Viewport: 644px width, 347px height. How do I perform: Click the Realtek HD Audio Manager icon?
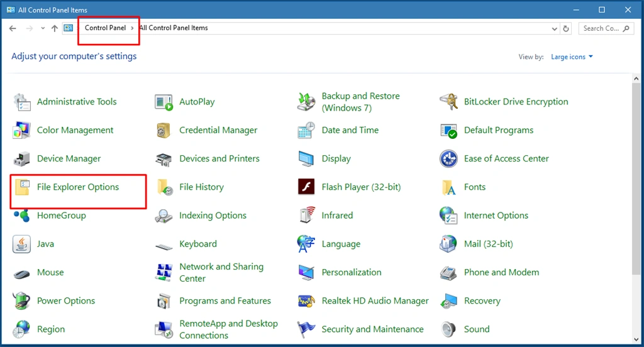[x=306, y=301]
